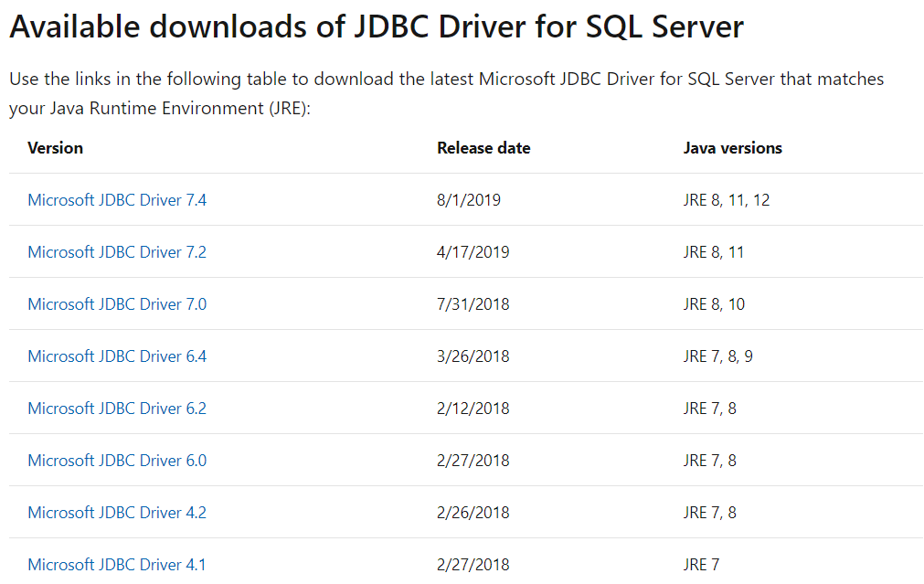Select the 2/27/2018 date in Driver 4.1 row
The height and width of the screenshot is (584, 924).
(x=473, y=565)
